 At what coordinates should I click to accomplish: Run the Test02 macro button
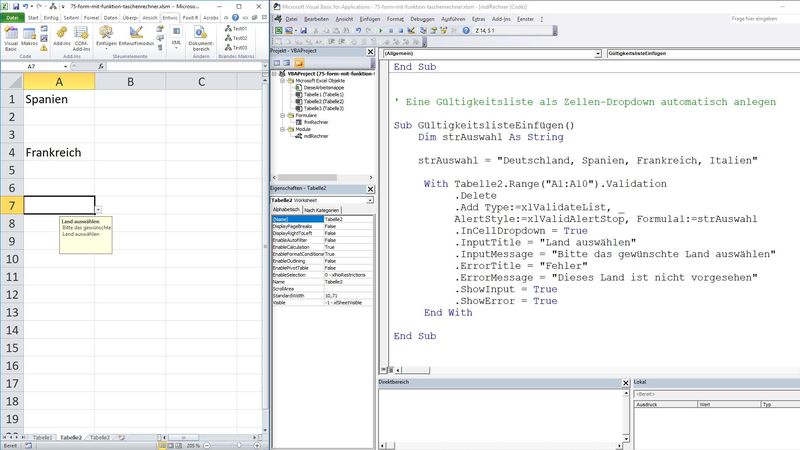coord(236,38)
